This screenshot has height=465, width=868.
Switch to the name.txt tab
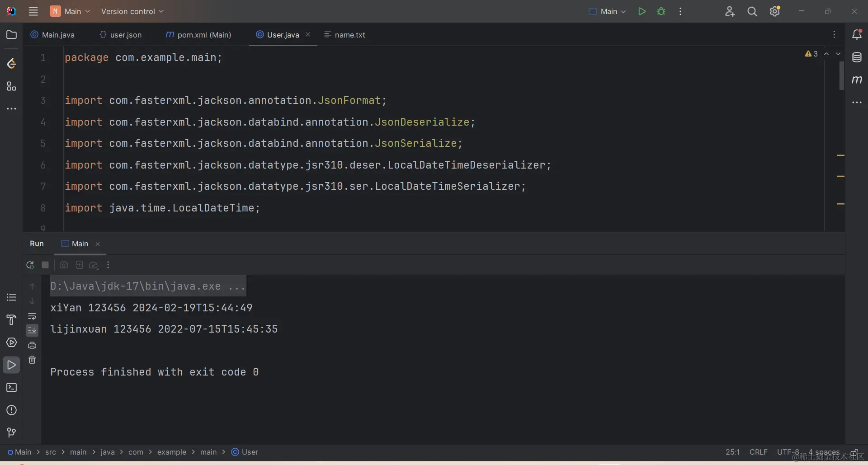click(x=345, y=35)
